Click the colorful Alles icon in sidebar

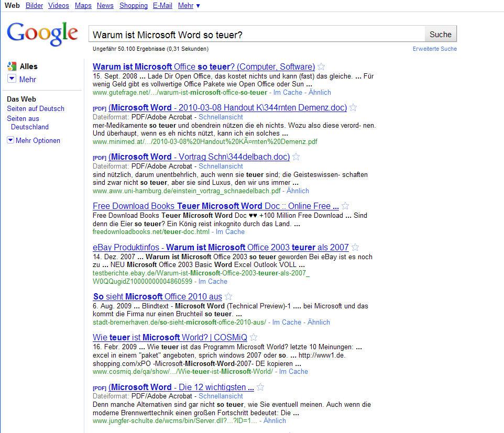12,66
